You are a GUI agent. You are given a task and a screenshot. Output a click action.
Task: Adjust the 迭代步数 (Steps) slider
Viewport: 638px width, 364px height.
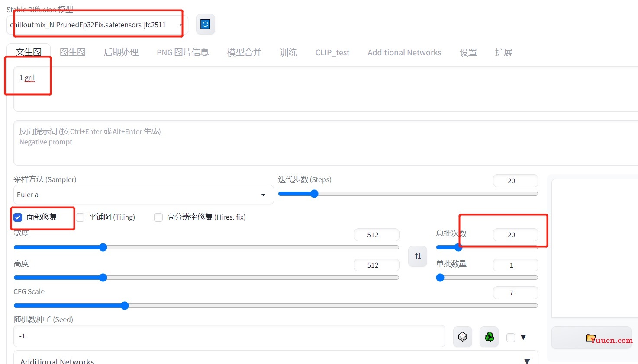[x=408, y=194]
